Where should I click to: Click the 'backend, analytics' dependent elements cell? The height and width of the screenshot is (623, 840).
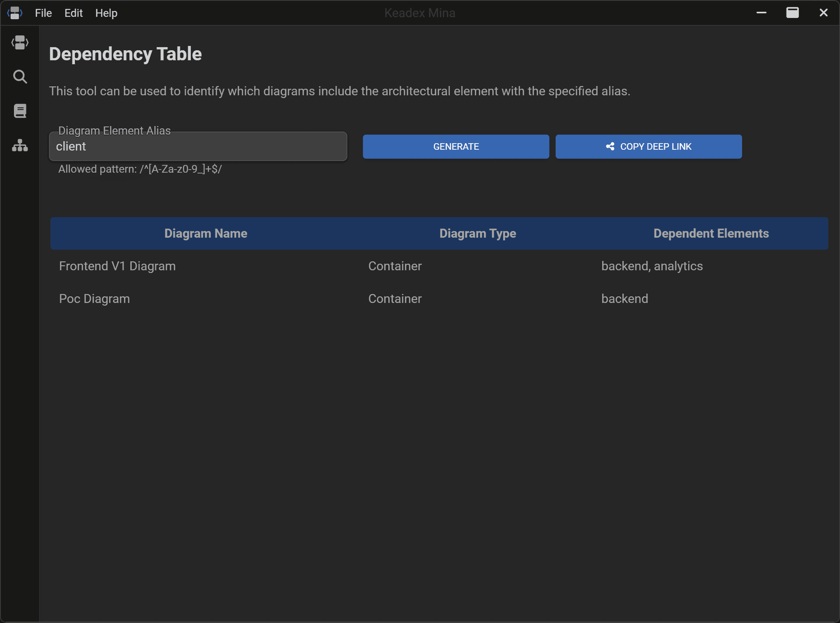pos(652,266)
